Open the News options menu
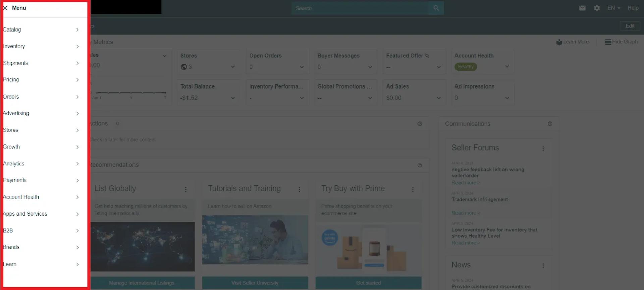The width and height of the screenshot is (644, 290). 543,266
